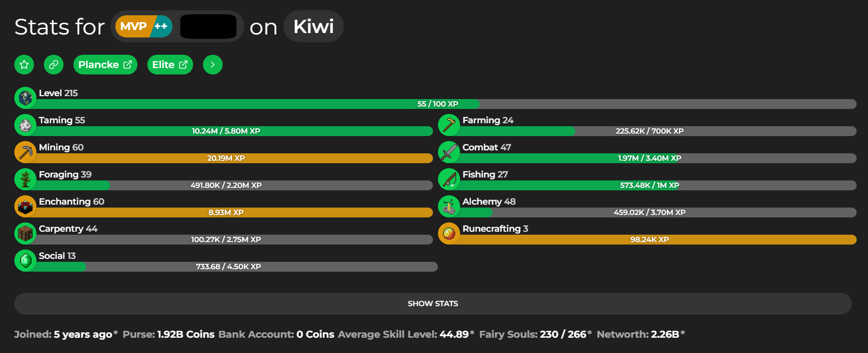868x353 pixels.
Task: Click the Taming skill egg icon
Action: [26, 125]
